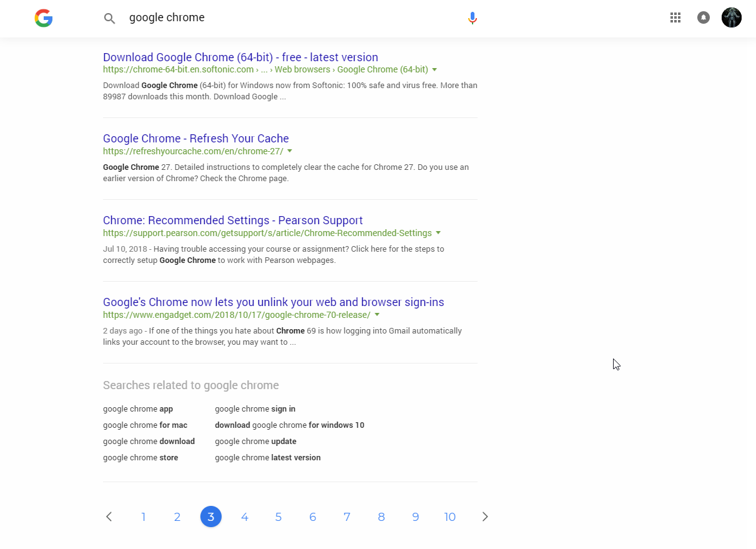Click the support.pearson.com URL text
The image size is (756, 549).
267,233
